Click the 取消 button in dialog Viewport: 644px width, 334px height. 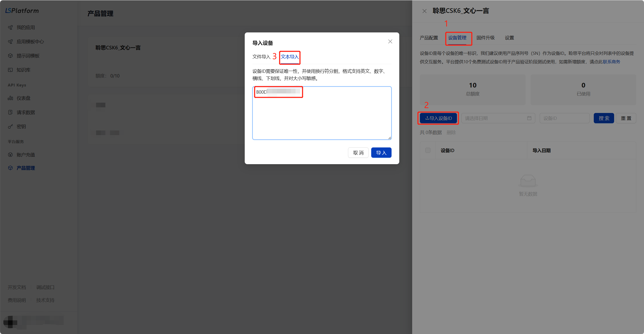click(358, 153)
